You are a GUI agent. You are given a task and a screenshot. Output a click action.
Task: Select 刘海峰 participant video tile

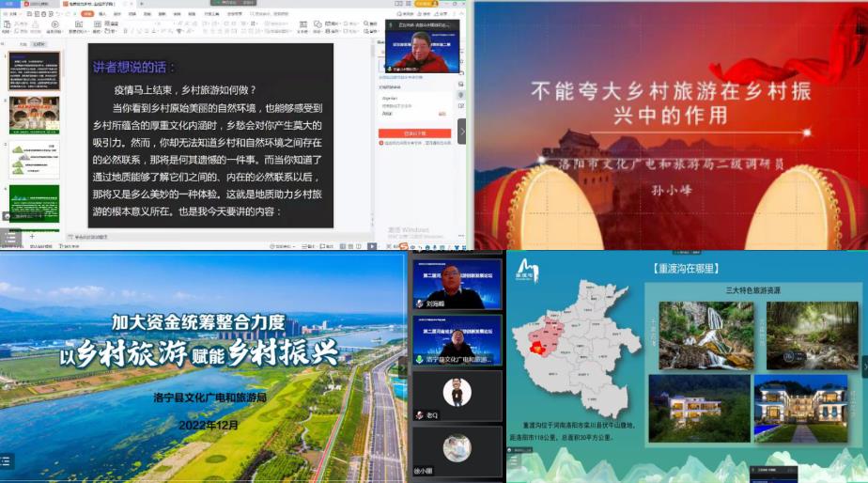[457, 284]
